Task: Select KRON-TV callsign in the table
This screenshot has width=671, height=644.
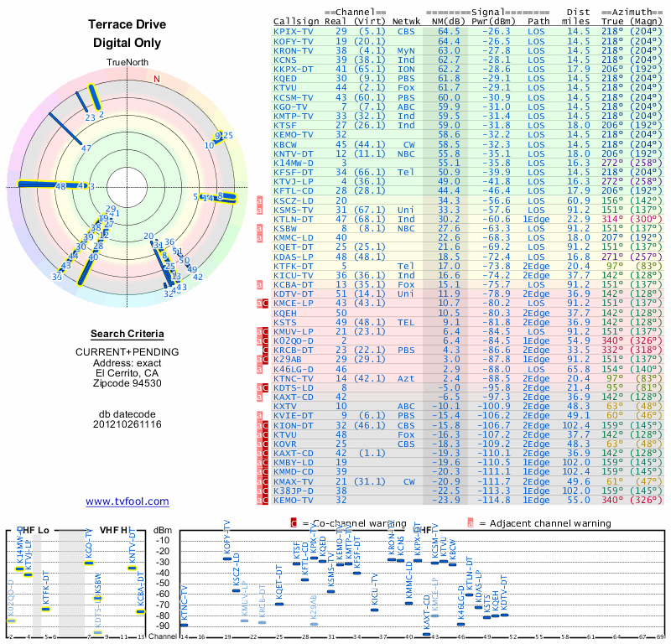Action: tap(294, 50)
